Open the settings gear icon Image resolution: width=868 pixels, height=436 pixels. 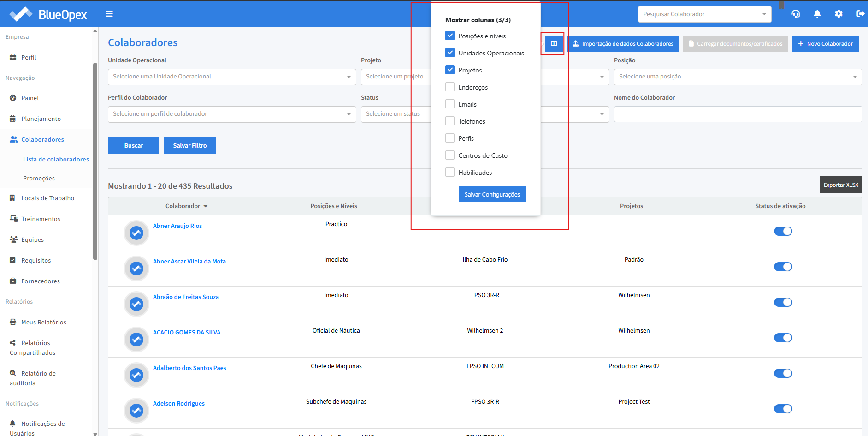838,14
